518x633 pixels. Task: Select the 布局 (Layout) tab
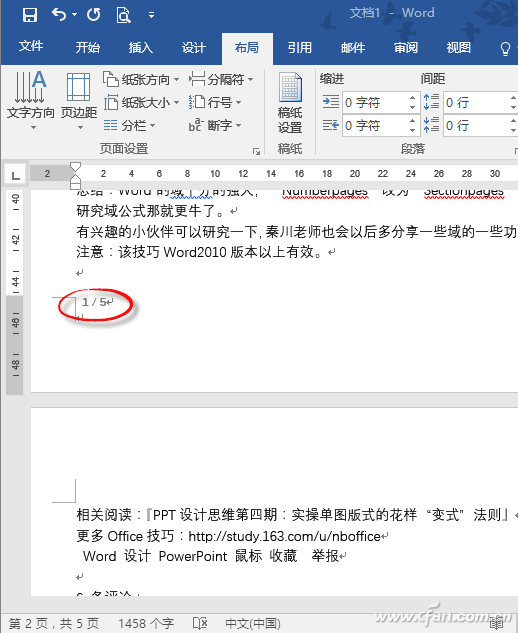point(247,48)
